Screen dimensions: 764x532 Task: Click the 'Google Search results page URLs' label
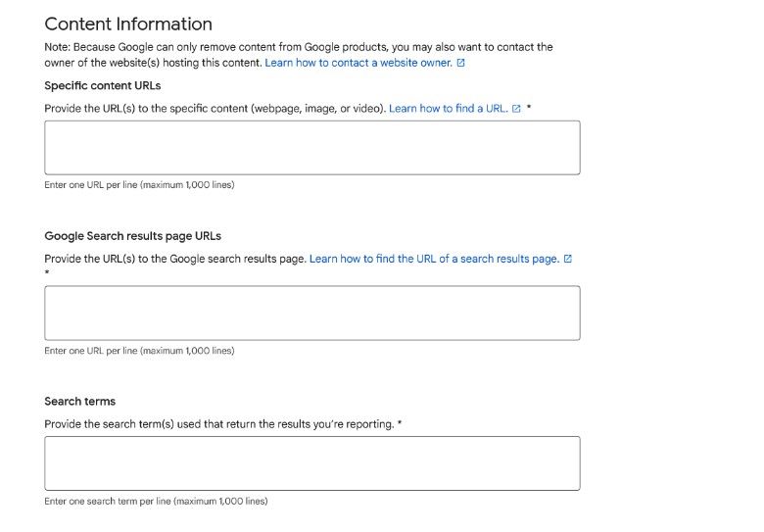point(133,236)
